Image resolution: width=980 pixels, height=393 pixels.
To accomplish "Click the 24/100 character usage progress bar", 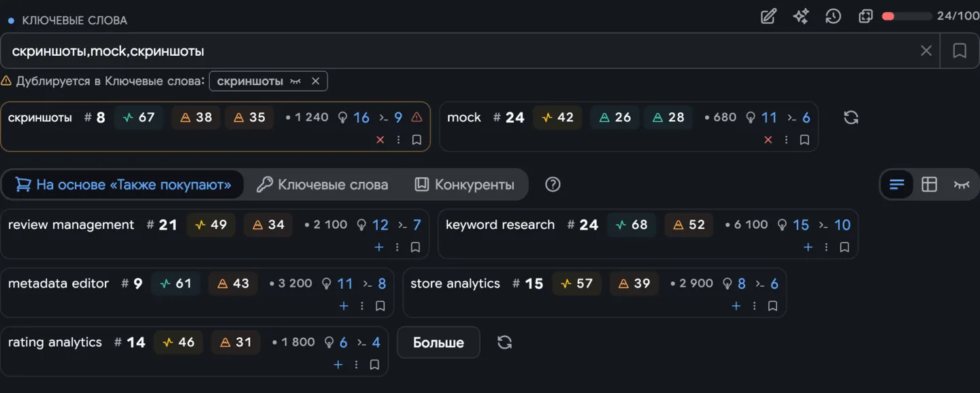I will [x=906, y=16].
